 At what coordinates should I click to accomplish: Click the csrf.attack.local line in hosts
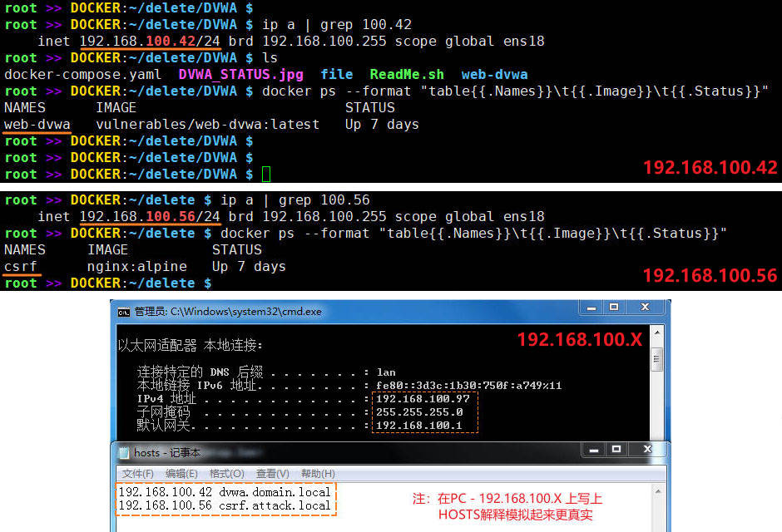point(225,505)
